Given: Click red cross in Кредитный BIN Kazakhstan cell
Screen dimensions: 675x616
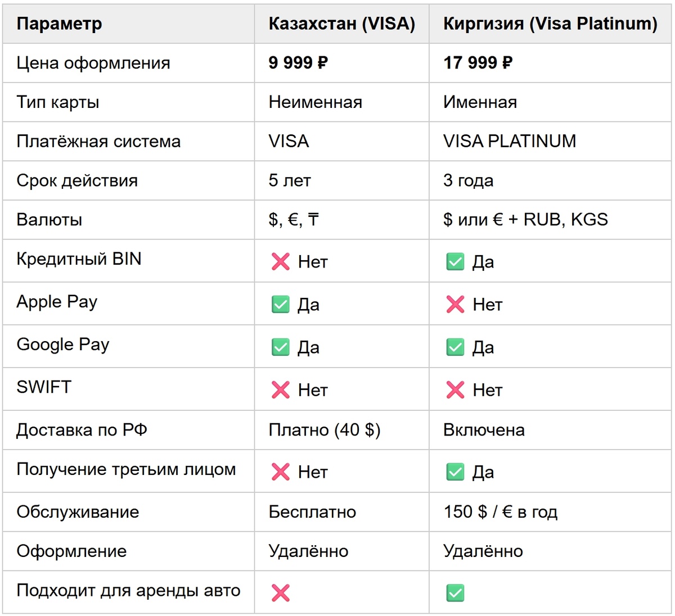Looking at the screenshot, I should click(280, 261).
